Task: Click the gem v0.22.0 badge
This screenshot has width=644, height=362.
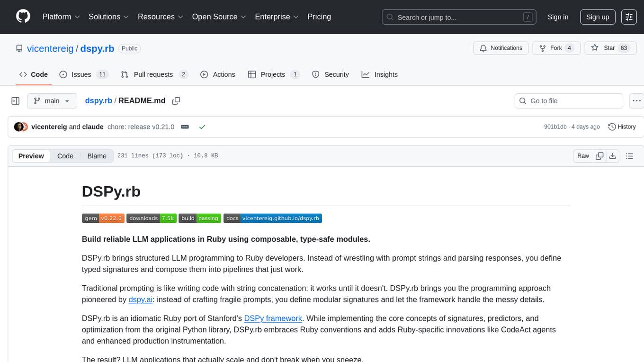Action: (103, 218)
